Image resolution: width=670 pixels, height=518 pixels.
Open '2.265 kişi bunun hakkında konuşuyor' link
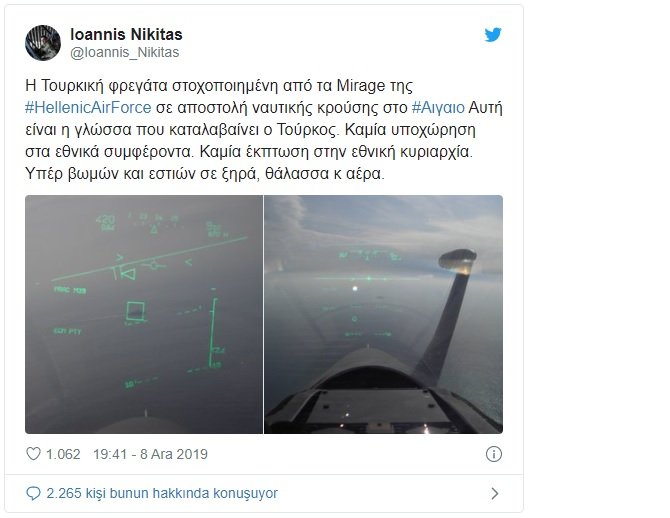(162, 493)
